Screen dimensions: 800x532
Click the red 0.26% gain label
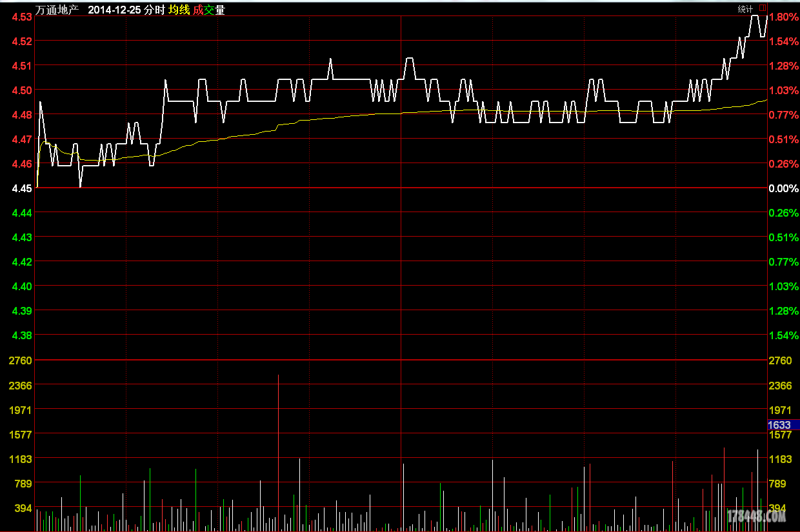point(784,164)
